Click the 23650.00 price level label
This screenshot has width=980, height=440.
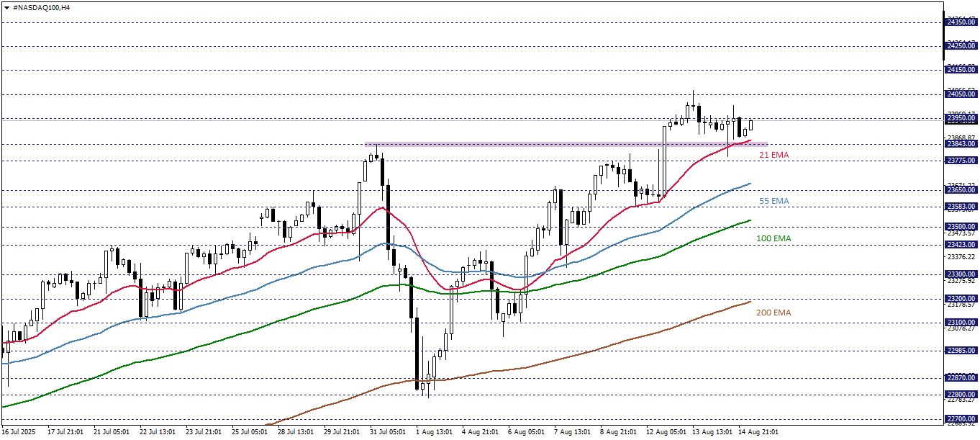(x=960, y=190)
